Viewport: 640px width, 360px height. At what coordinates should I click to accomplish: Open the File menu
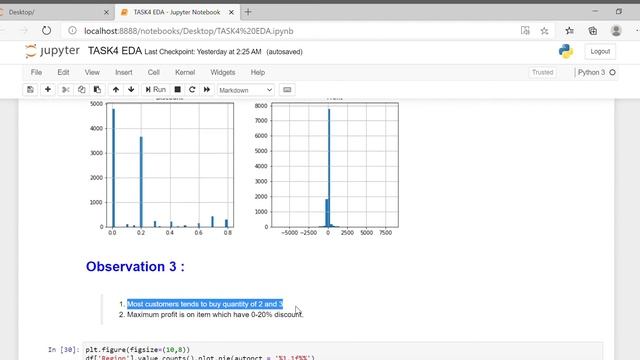click(36, 72)
